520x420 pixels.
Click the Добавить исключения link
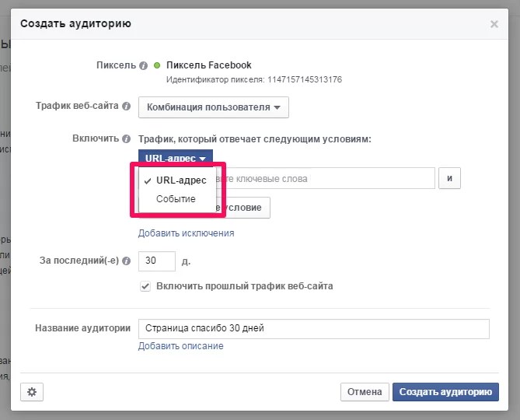pyautogui.click(x=186, y=233)
